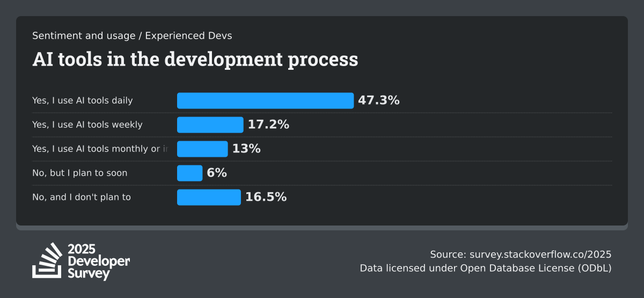
Task: Click the 13% value
Action: pos(246,149)
